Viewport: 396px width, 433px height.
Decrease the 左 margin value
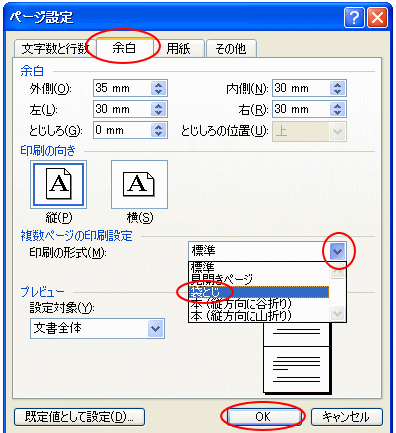point(159,113)
